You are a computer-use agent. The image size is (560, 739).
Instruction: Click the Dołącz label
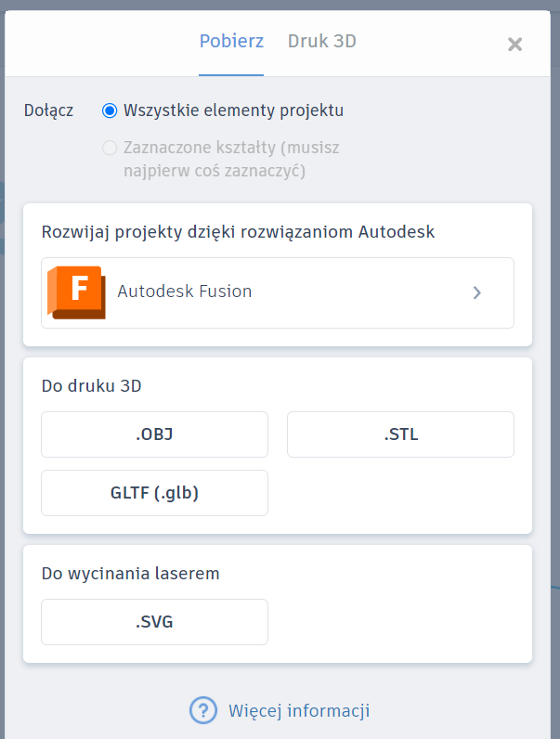(x=48, y=110)
